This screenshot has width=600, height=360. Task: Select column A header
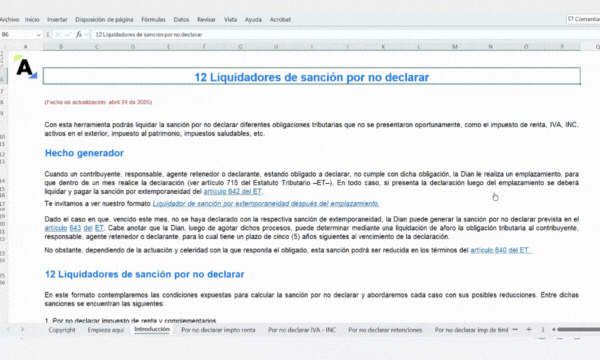26,47
